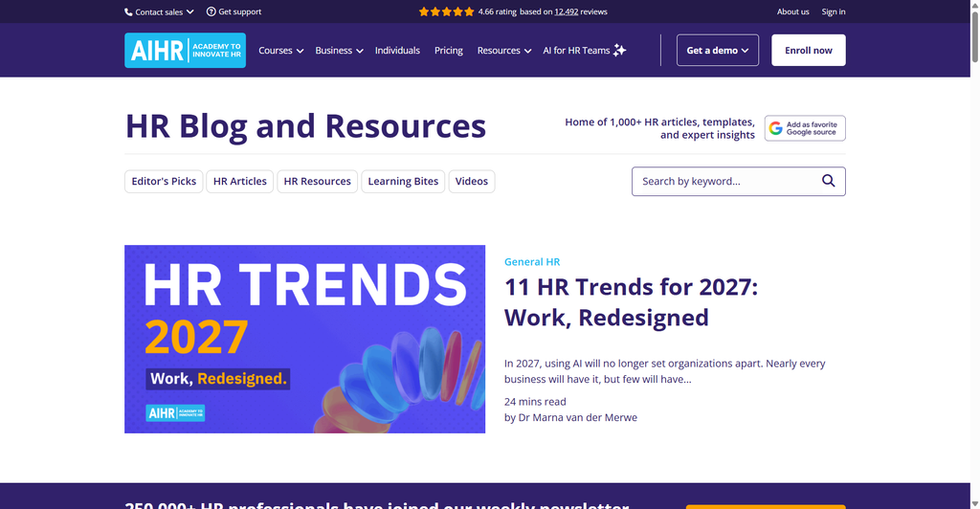980x509 pixels.
Task: Click Add as favorite Google source
Action: point(805,128)
